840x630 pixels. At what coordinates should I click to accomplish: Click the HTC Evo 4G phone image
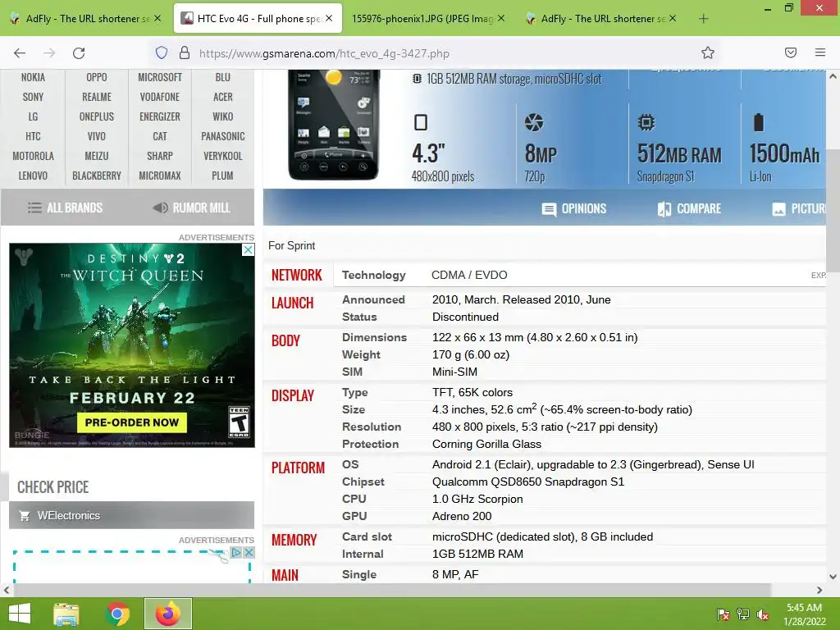pyautogui.click(x=333, y=125)
